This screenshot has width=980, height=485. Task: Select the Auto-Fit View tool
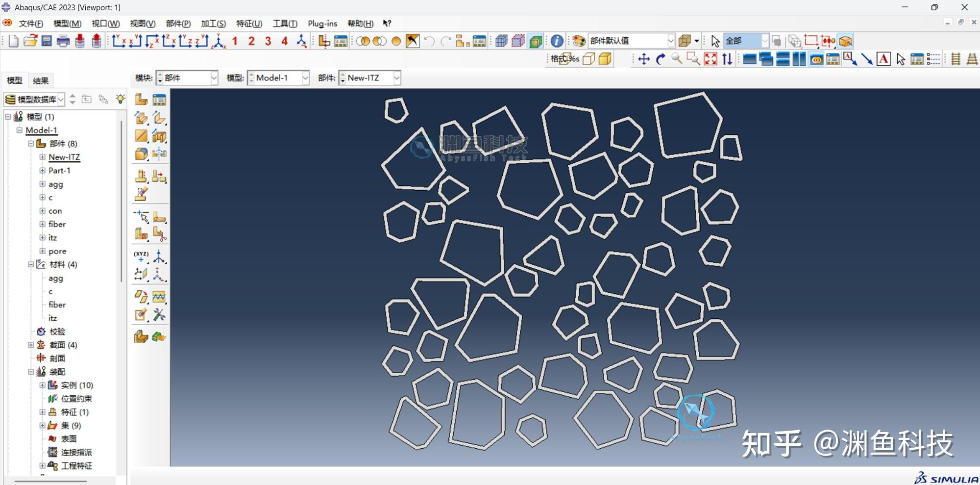click(x=710, y=59)
